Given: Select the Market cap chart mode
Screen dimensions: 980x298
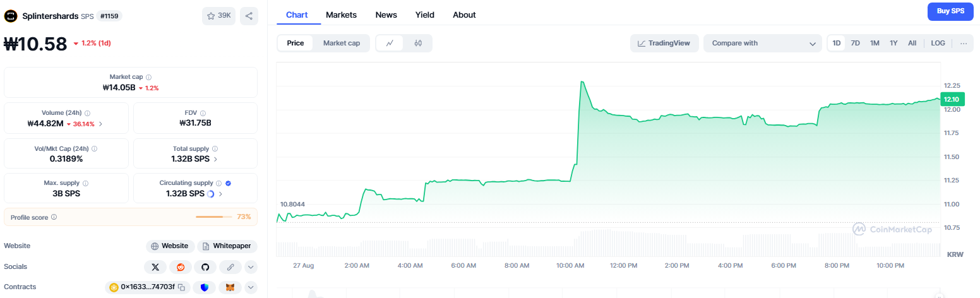Looking at the screenshot, I should tap(342, 43).
